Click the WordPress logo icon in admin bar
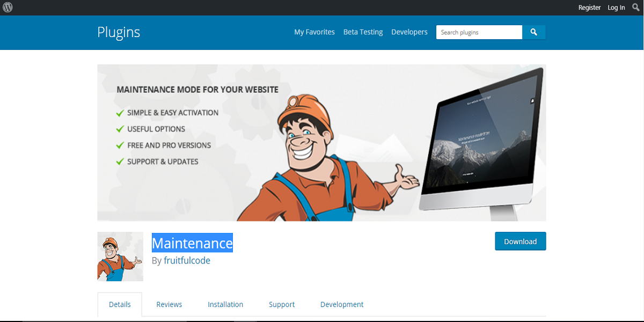 click(8, 8)
